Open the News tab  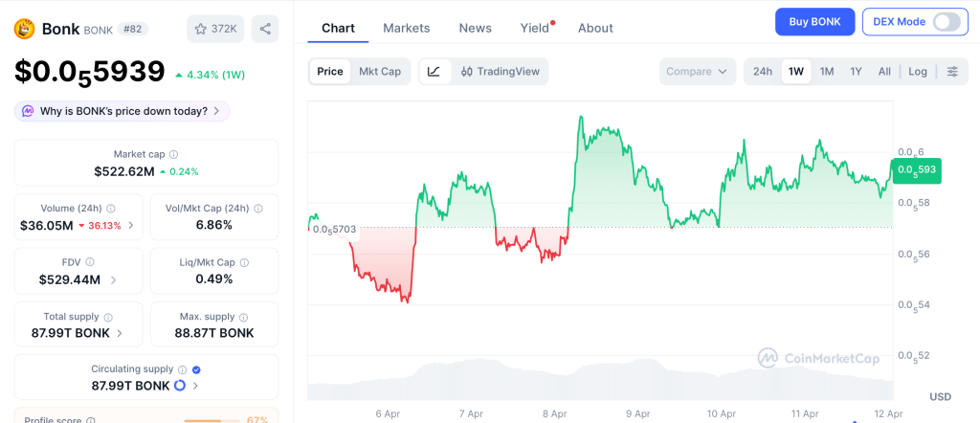pos(475,28)
